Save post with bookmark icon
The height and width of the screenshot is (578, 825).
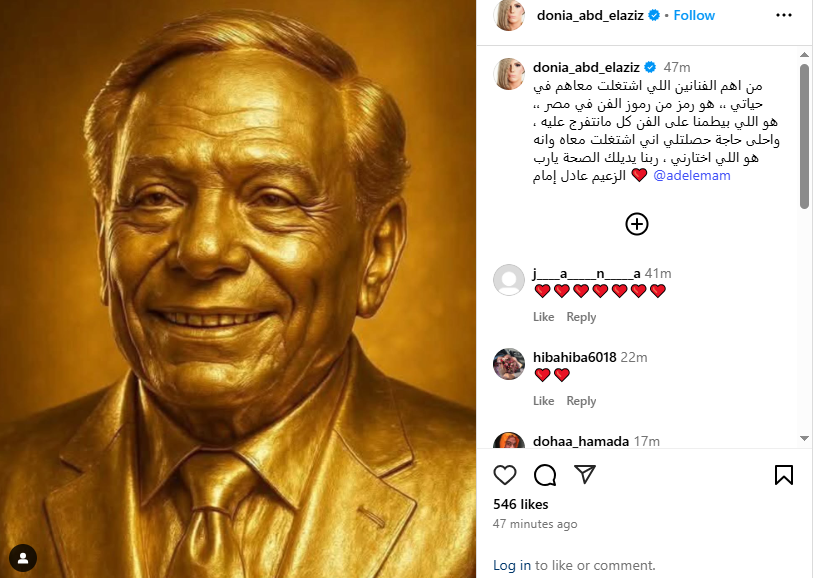783,475
